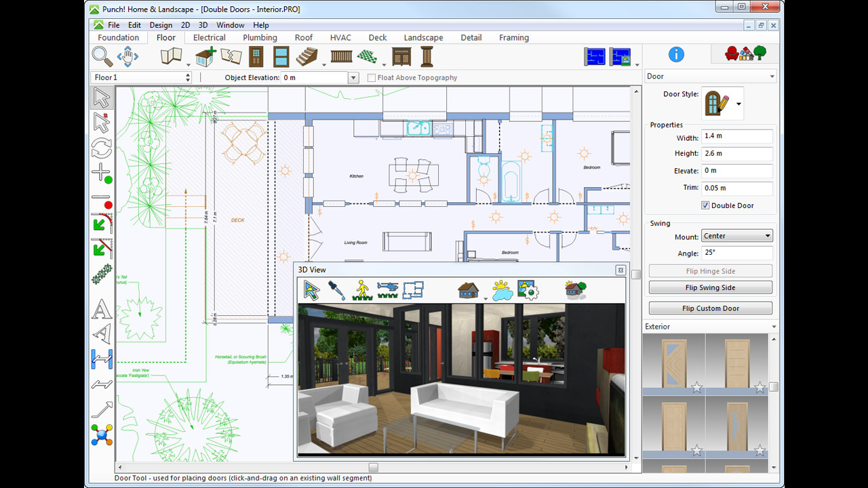Edit the door Width field
The width and height of the screenshot is (868, 488).
tap(736, 136)
